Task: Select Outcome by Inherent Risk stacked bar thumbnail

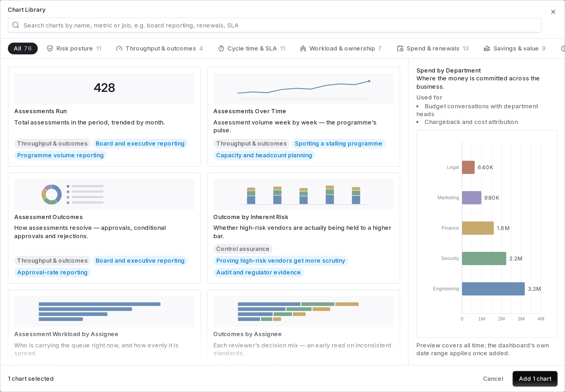Action: tap(303, 195)
